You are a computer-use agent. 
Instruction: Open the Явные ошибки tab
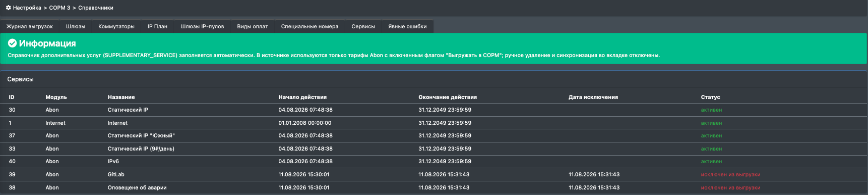(407, 26)
